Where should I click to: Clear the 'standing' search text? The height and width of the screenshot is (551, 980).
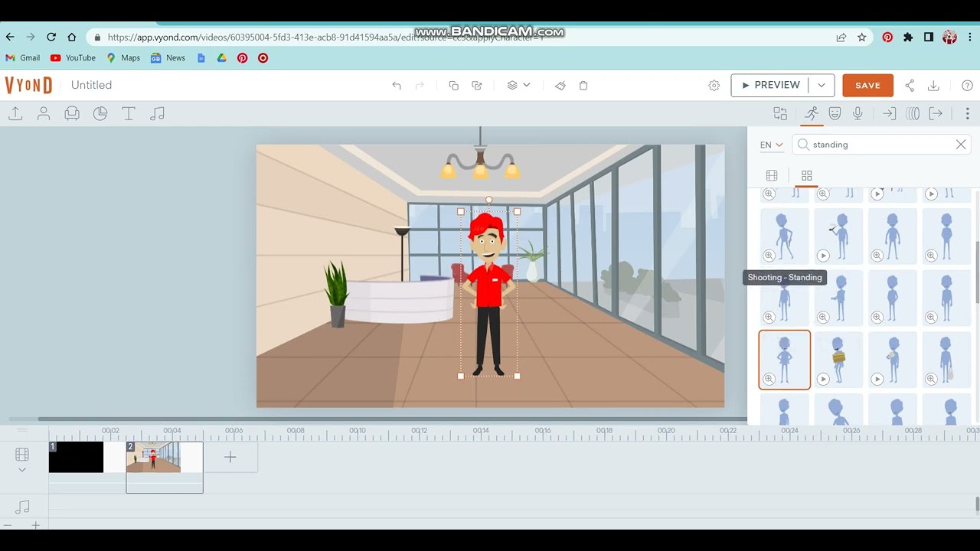(x=961, y=145)
